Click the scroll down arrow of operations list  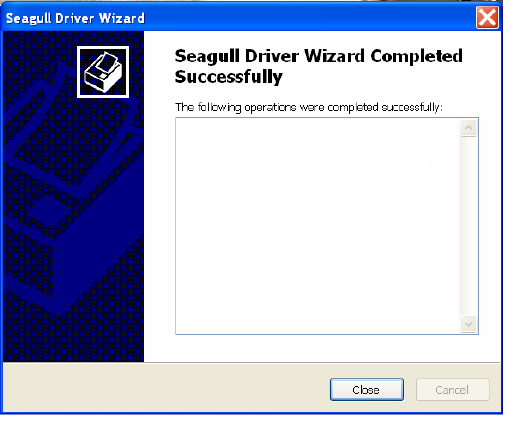pyautogui.click(x=468, y=324)
